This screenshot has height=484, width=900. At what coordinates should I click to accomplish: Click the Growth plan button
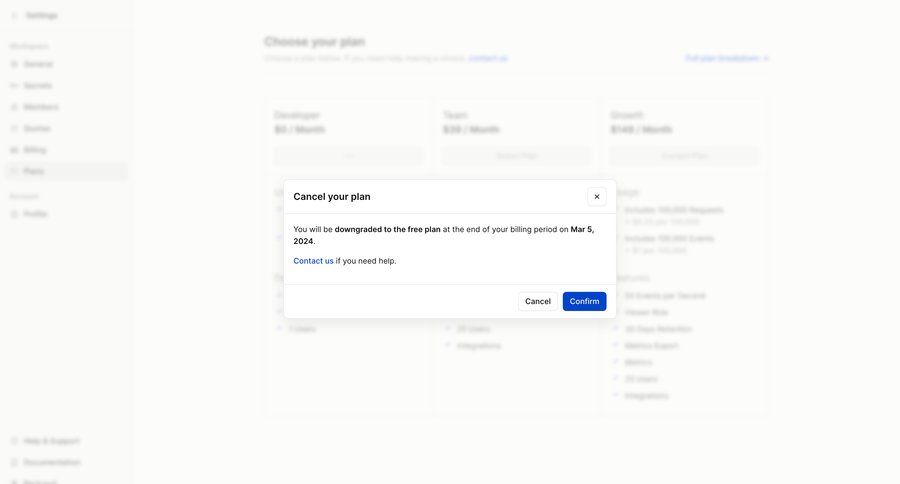click(x=684, y=156)
